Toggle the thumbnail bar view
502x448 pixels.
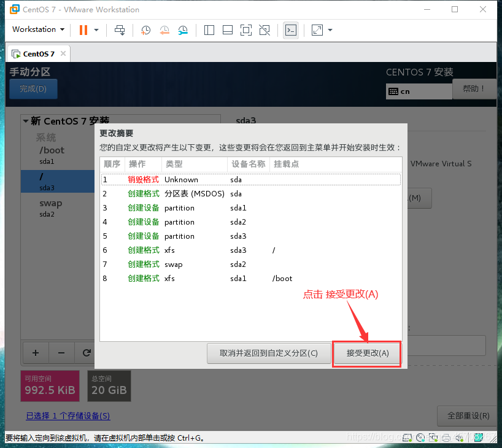coord(228,30)
